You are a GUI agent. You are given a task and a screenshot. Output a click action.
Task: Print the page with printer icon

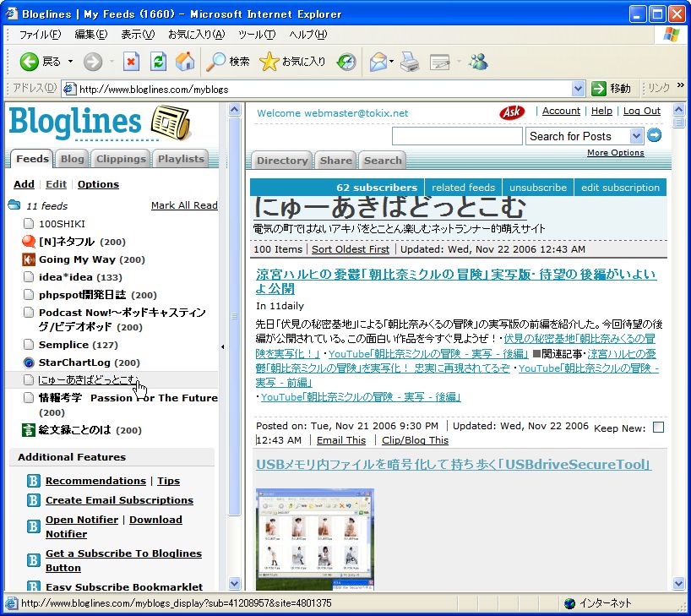pos(410,62)
